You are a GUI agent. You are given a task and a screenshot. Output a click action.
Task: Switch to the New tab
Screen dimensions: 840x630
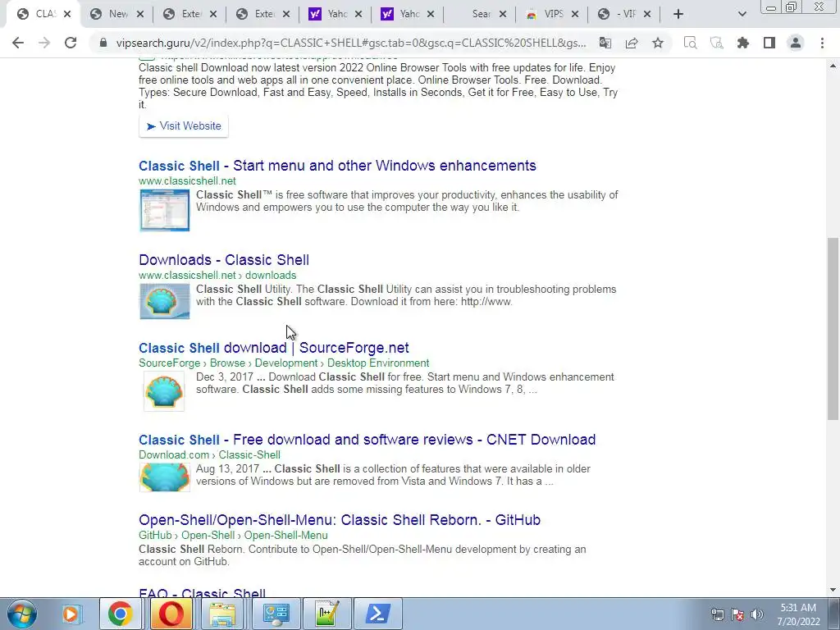coord(117,14)
